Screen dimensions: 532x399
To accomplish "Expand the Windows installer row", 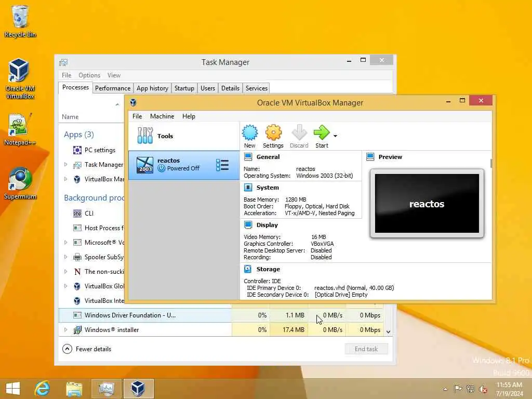I will [x=66, y=329].
